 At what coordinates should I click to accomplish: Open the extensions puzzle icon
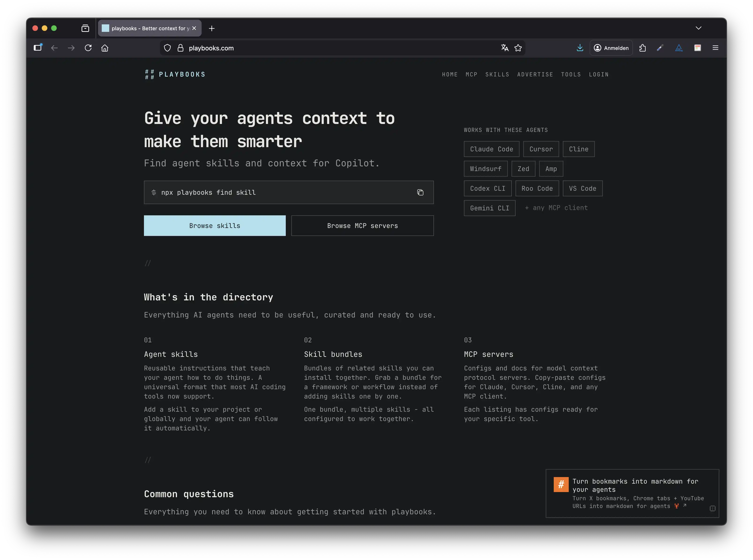coord(642,48)
